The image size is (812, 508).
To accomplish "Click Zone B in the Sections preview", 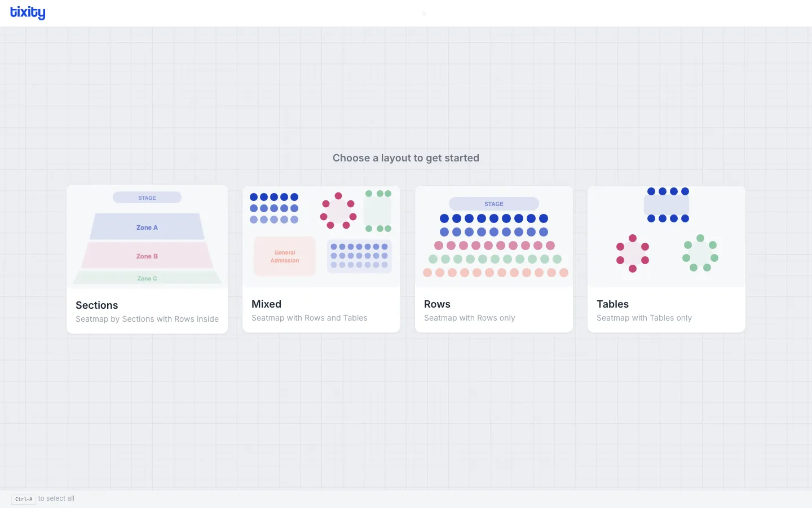I will click(147, 256).
